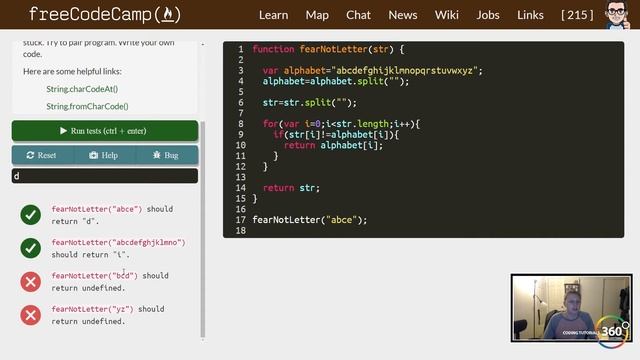Click the "Here are some helpful links:" text
The height and width of the screenshot is (360, 640).
coord(72,71)
